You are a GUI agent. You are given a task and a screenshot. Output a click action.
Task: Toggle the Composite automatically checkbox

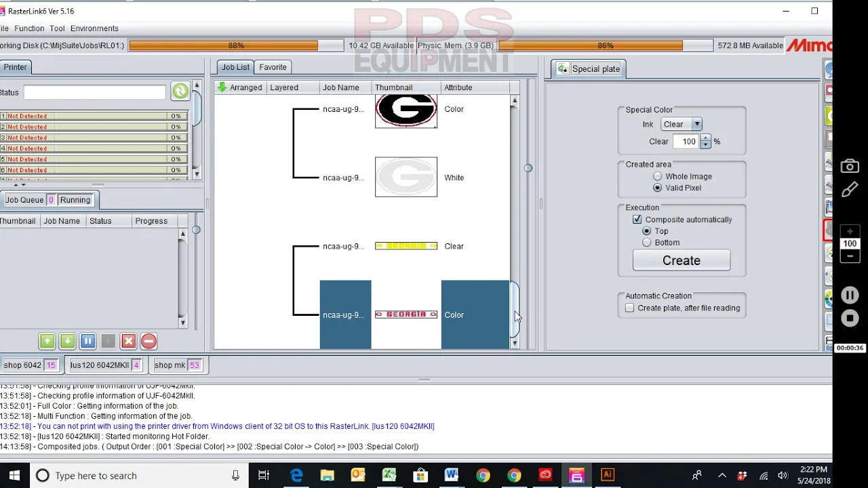point(637,220)
